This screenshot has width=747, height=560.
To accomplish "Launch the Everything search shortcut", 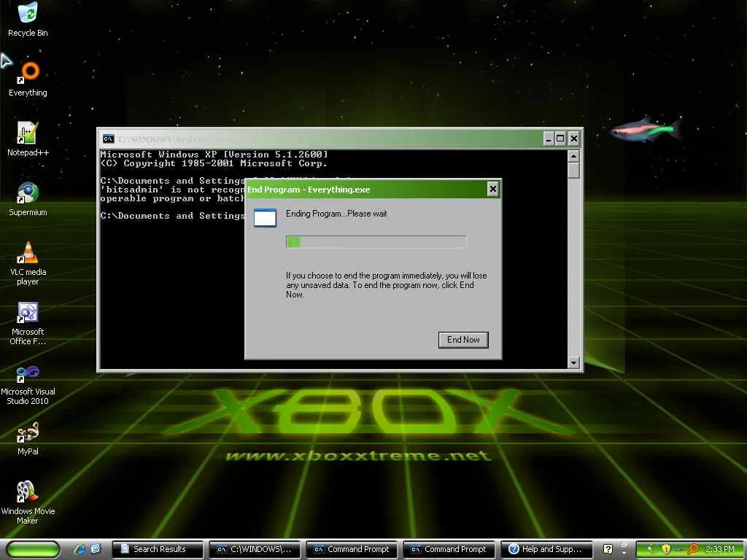I will (x=28, y=79).
